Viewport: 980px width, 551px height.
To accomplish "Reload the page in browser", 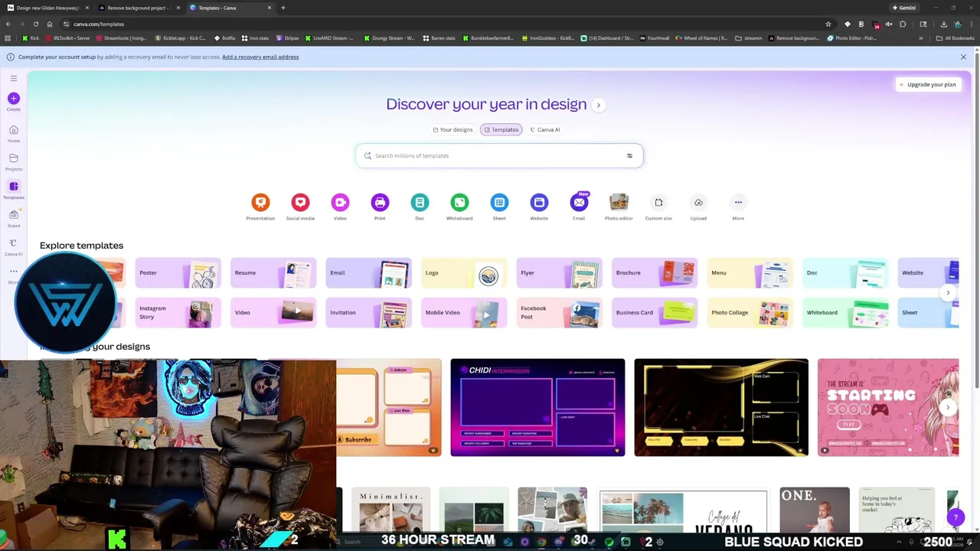I will click(x=35, y=24).
